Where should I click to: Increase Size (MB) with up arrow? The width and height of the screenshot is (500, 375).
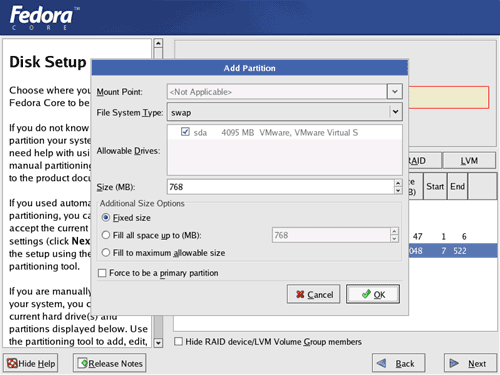point(398,183)
